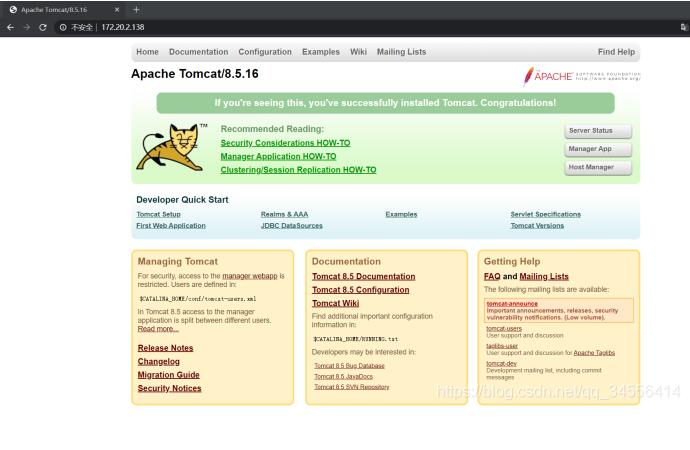Image resolution: width=690 pixels, height=450 pixels.
Task: Go back using the browser back arrow
Action: (10, 27)
